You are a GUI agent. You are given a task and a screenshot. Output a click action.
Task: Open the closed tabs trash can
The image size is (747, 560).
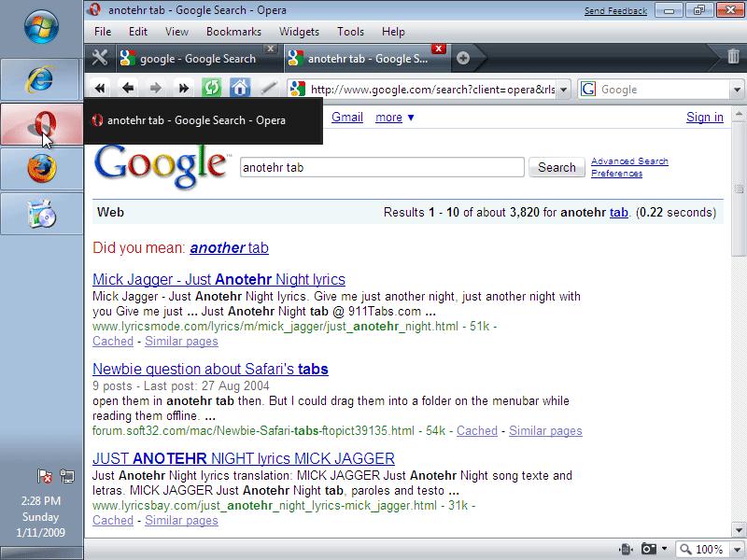733,57
